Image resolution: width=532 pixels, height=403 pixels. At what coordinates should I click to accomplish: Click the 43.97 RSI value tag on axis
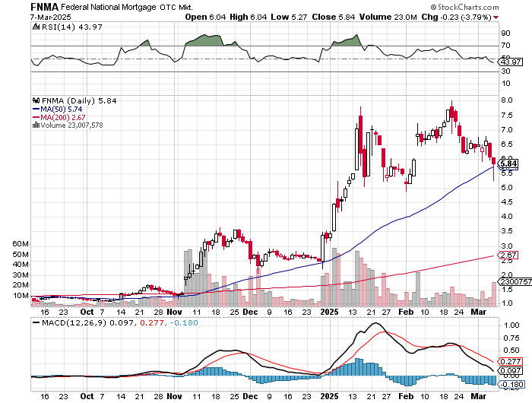tap(511, 62)
